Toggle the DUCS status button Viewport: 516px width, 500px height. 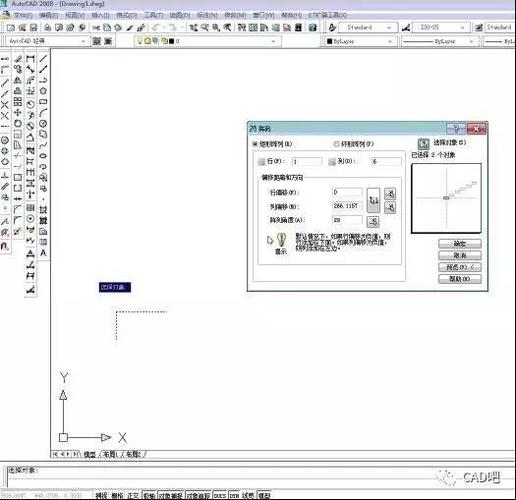tap(220, 495)
